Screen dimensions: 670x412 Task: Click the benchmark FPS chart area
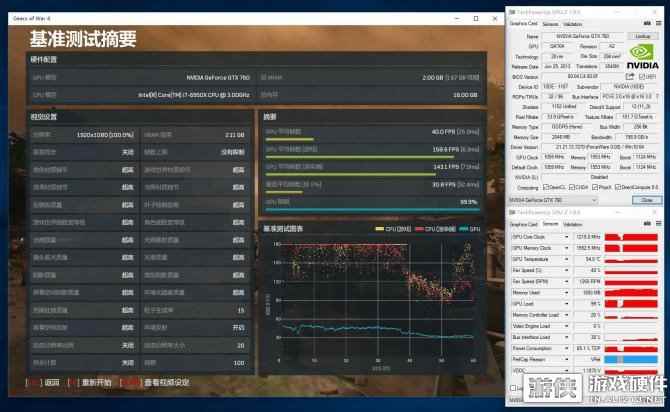point(375,301)
